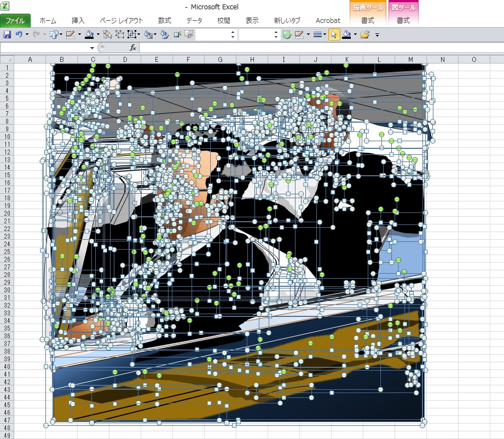Screen dimensions: 504x439
Task: Click the Group objects icon
Action: pyautogui.click(x=131, y=34)
